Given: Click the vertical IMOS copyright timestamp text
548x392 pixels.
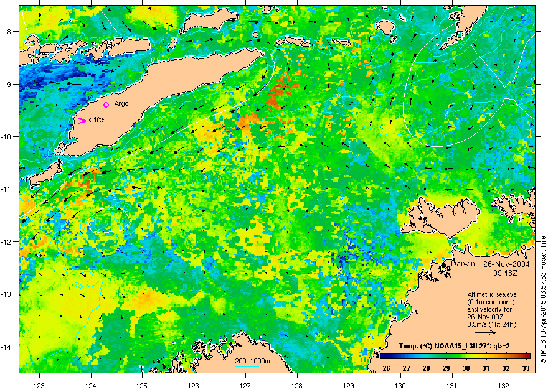Looking at the screenshot, I should pos(543,300).
